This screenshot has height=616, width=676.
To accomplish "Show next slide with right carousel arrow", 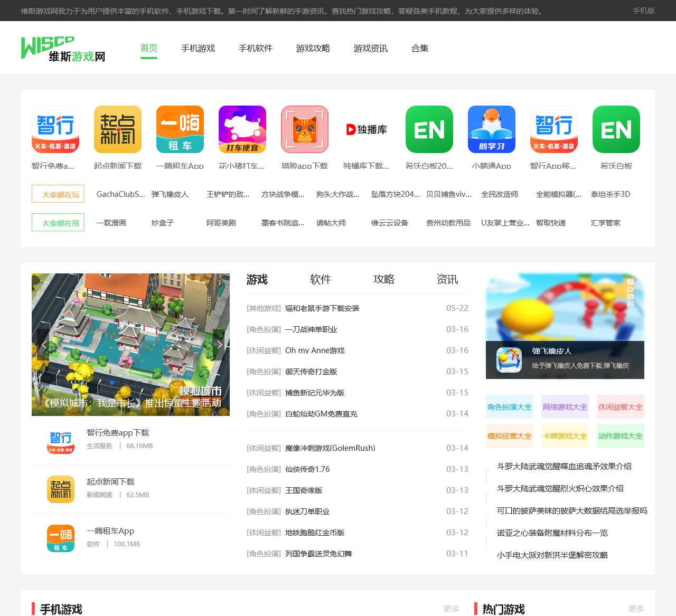I will pos(219,344).
